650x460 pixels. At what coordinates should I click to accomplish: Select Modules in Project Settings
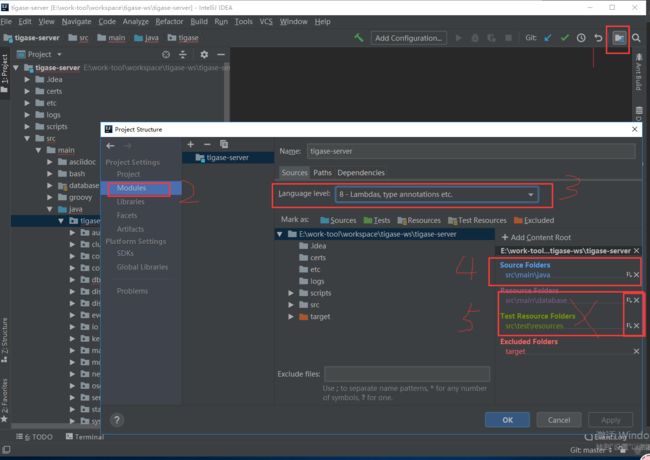pyautogui.click(x=131, y=188)
